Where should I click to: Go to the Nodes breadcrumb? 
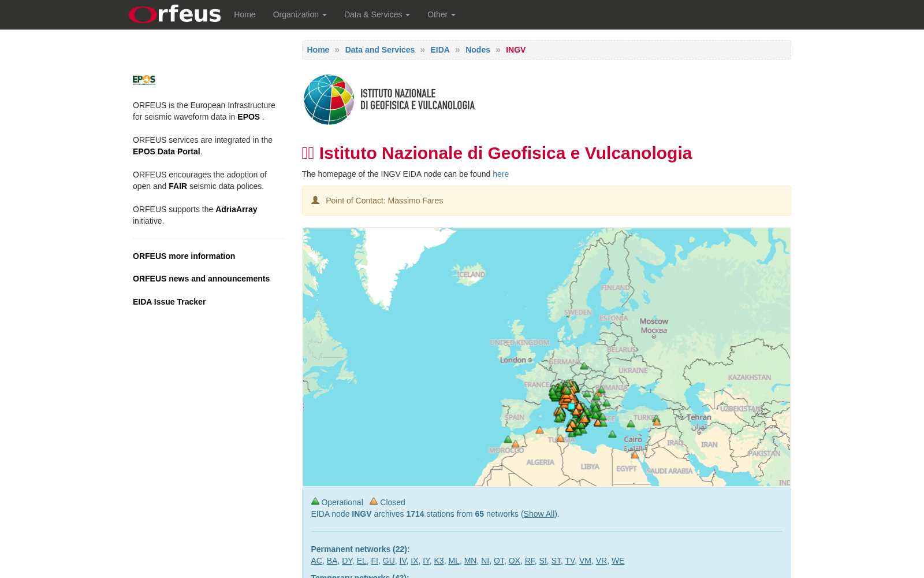478,50
